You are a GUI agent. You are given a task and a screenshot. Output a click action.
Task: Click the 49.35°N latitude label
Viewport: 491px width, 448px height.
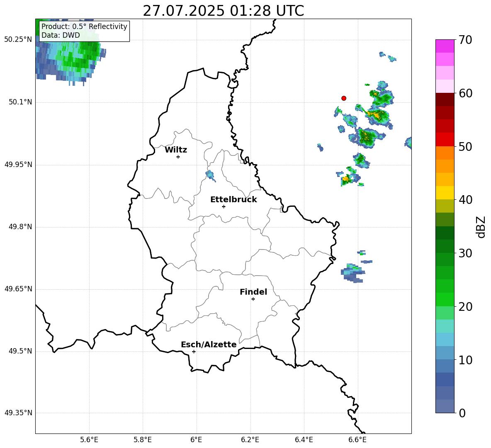point(18,413)
